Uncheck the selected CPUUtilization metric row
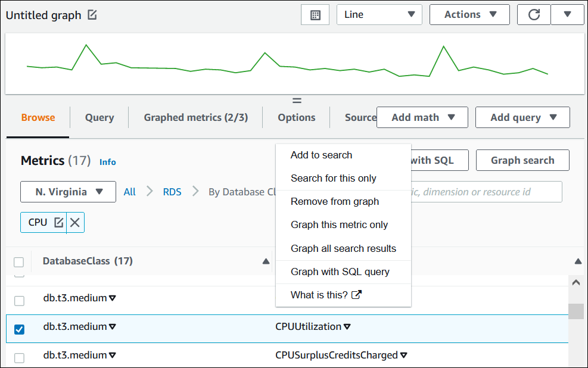 tap(19, 329)
